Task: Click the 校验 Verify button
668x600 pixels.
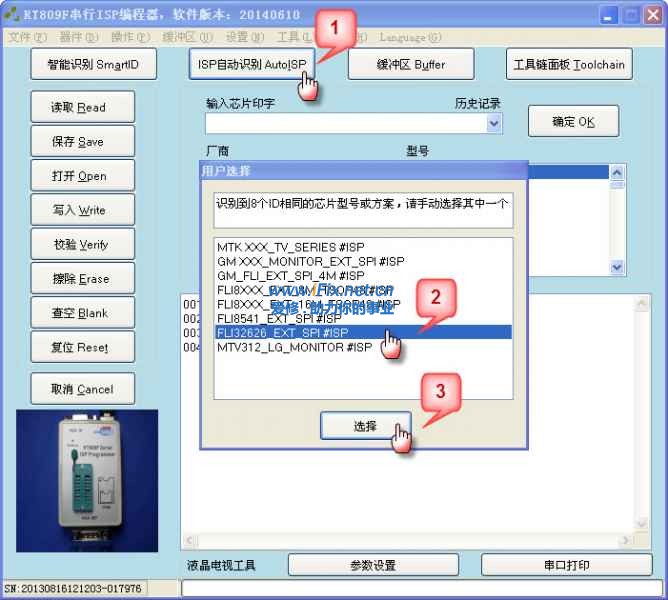Action: (x=78, y=245)
